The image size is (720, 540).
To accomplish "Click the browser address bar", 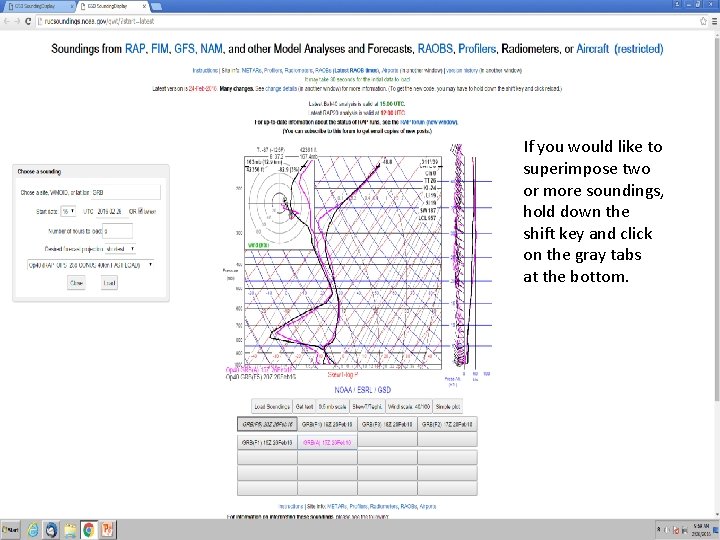I will click(367, 21).
